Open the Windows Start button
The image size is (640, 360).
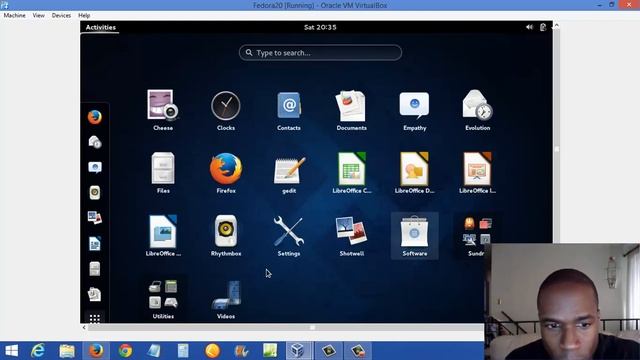[x=11, y=351]
